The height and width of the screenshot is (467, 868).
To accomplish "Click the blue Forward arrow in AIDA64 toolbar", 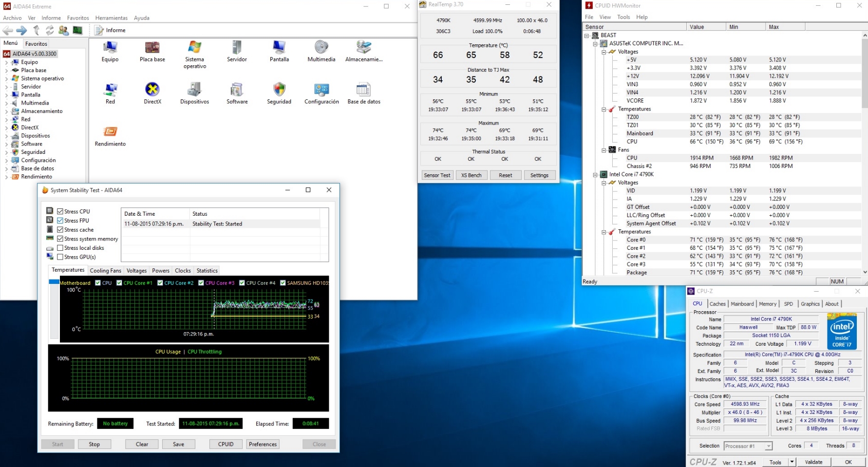I will point(21,30).
